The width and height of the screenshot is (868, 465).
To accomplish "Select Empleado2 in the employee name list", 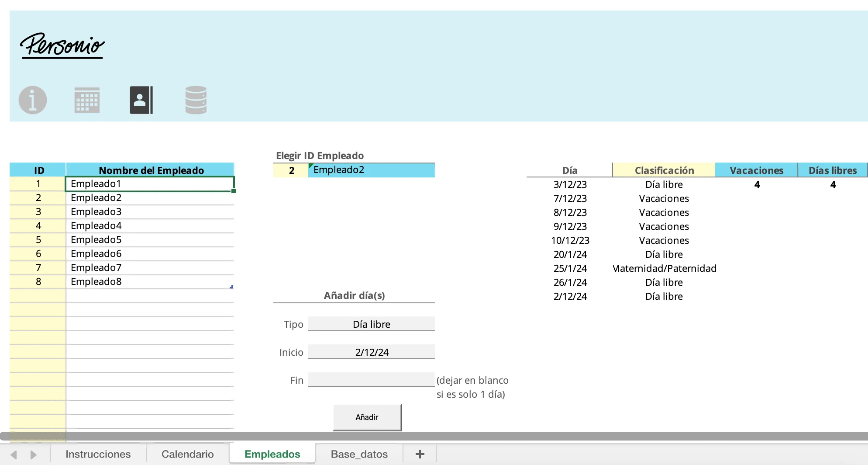I will coord(150,198).
